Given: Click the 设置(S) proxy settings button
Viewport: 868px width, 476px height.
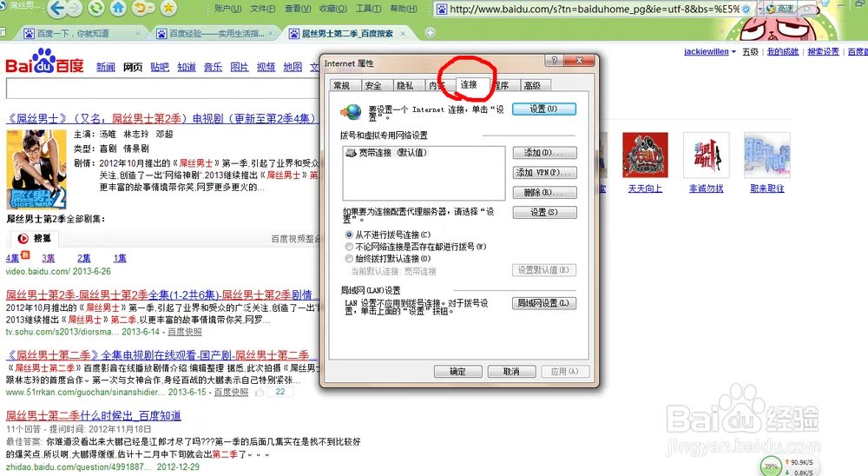Looking at the screenshot, I should [x=545, y=212].
